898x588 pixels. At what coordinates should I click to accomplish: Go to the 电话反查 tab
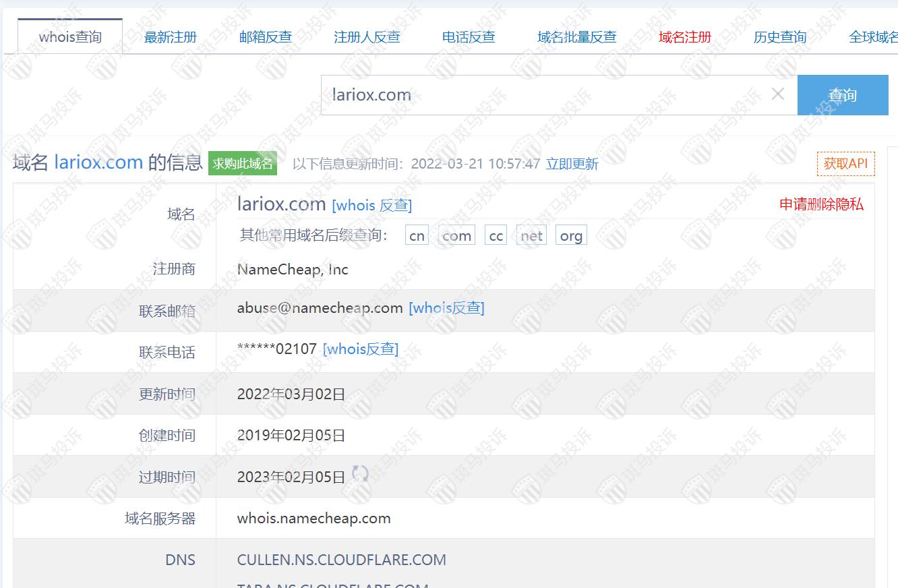pyautogui.click(x=469, y=37)
